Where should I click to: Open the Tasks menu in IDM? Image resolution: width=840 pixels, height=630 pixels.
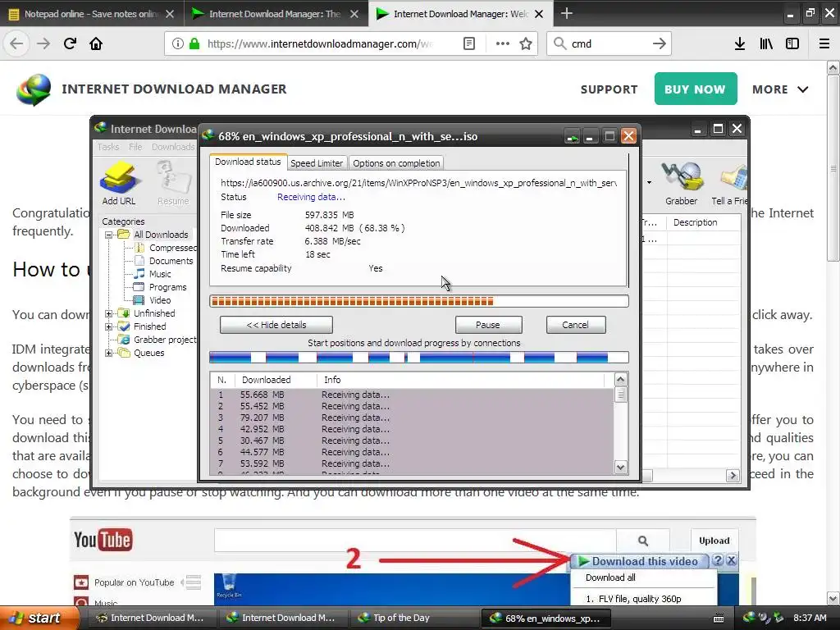pos(108,147)
